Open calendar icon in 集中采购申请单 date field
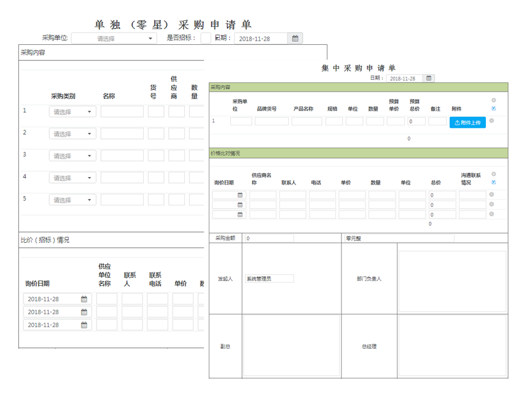Screen dimensions: 532x404 coord(429,78)
